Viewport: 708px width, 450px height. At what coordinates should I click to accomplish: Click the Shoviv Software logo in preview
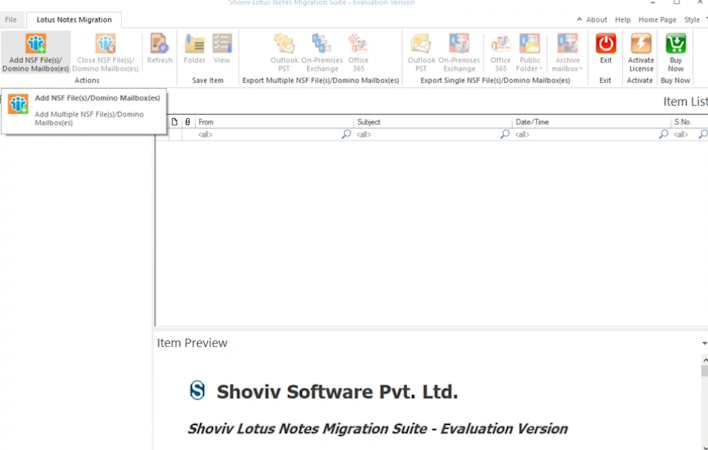[197, 391]
